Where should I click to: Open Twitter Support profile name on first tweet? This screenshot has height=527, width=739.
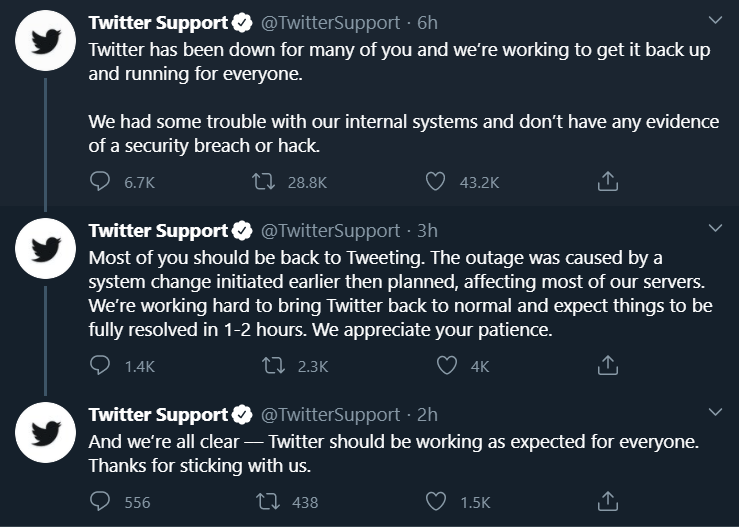click(x=158, y=23)
